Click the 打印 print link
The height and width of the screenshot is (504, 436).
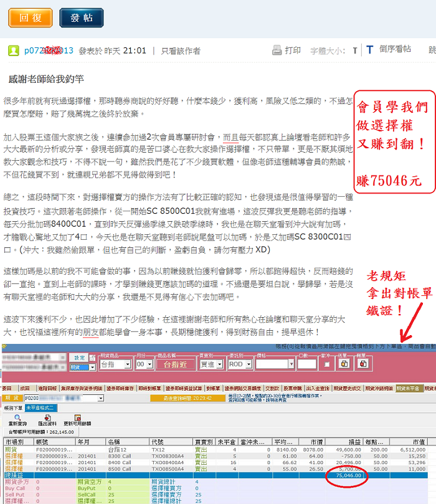pos(293,50)
